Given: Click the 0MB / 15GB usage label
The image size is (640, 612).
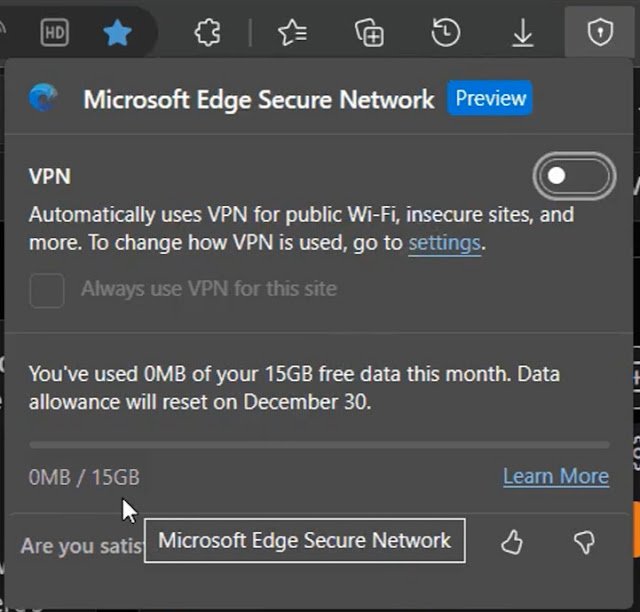Looking at the screenshot, I should (84, 477).
